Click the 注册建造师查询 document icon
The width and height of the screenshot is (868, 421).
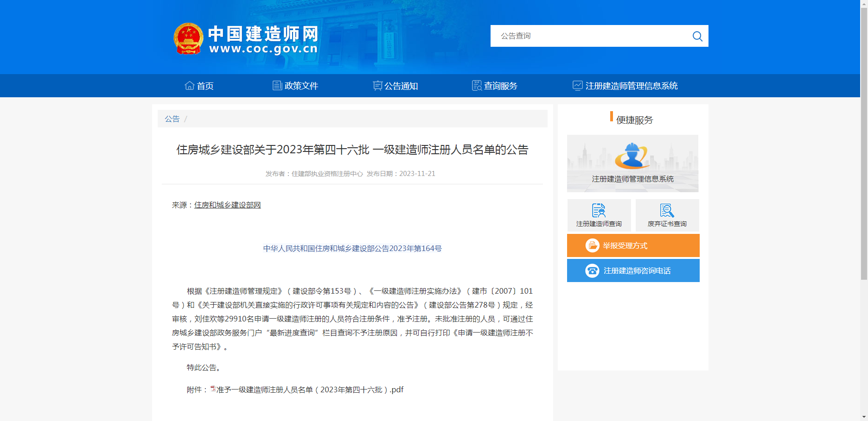click(599, 210)
